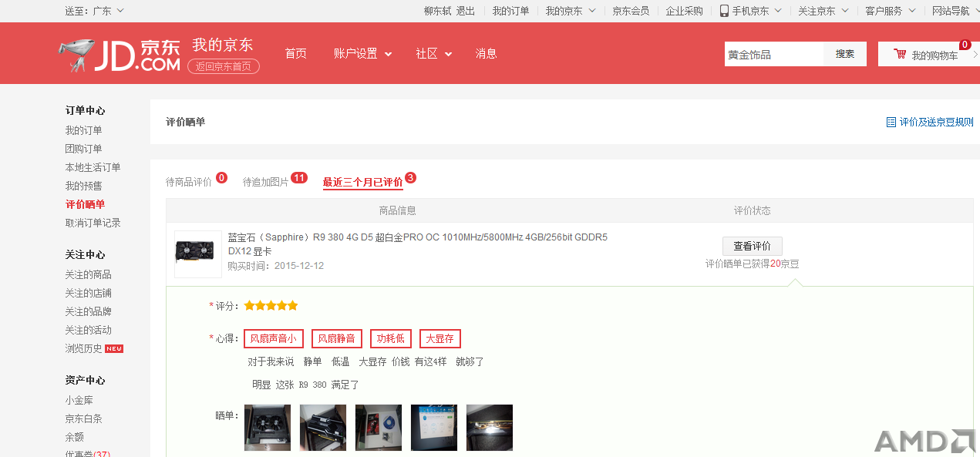Click the mobile phone icon beside 手机京东

point(724,11)
